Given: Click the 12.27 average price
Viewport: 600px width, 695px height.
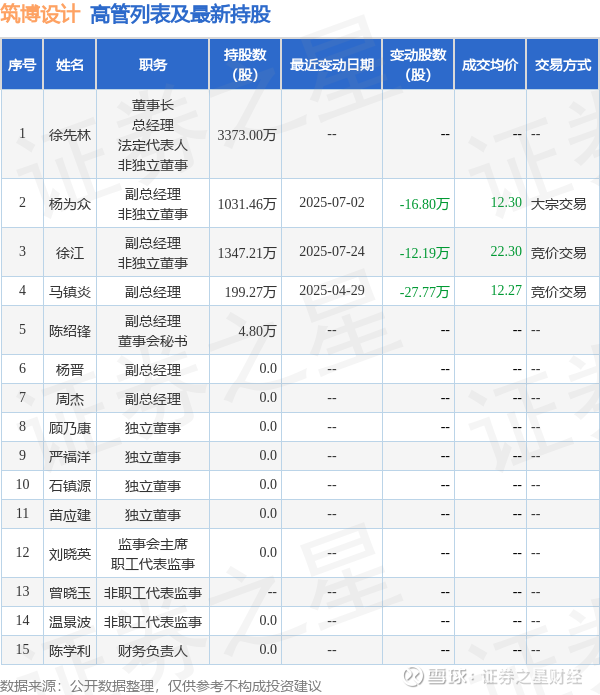Looking at the screenshot, I should coord(506,290).
